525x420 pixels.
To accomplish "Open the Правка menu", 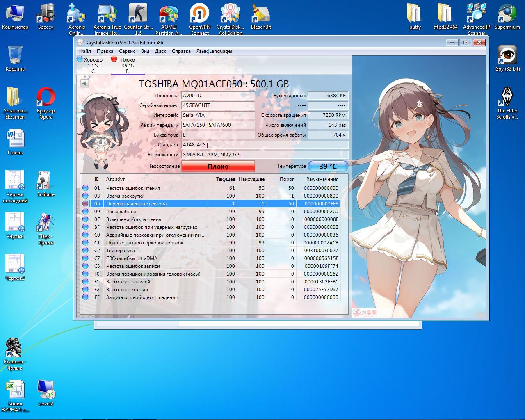I will pos(105,51).
